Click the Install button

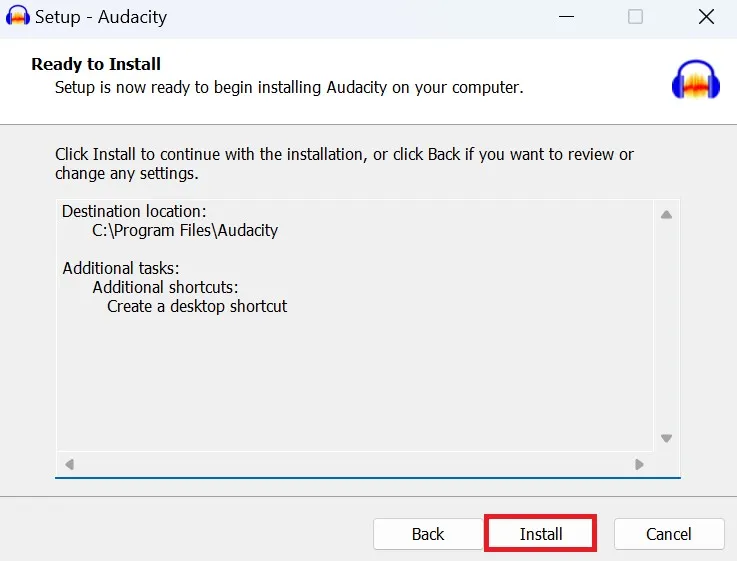[541, 534]
